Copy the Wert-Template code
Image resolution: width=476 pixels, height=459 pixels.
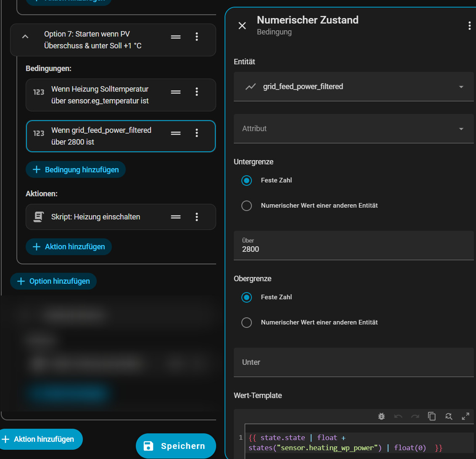pyautogui.click(x=432, y=416)
